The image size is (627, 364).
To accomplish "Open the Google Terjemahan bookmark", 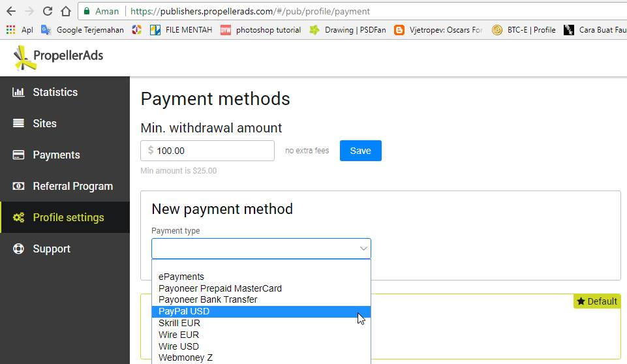I will [x=82, y=29].
